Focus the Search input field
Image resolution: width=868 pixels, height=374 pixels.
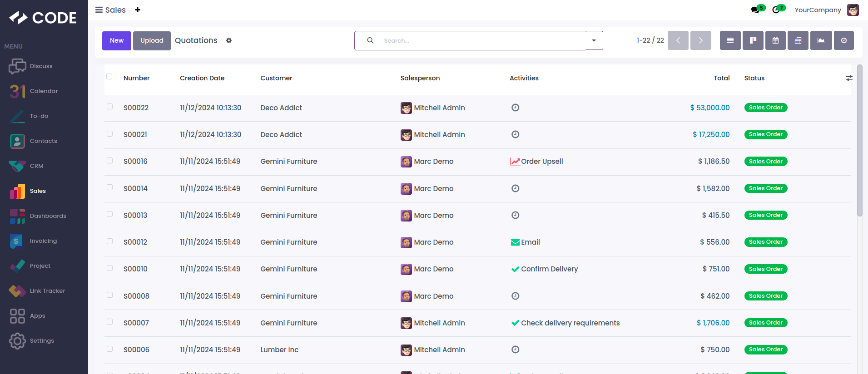click(x=481, y=40)
